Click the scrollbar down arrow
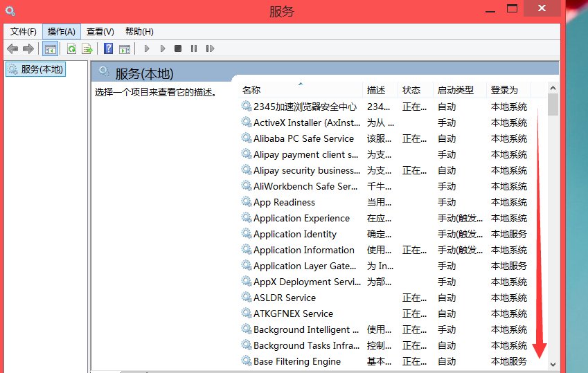Viewport: 588px width, 373px height. [x=553, y=364]
